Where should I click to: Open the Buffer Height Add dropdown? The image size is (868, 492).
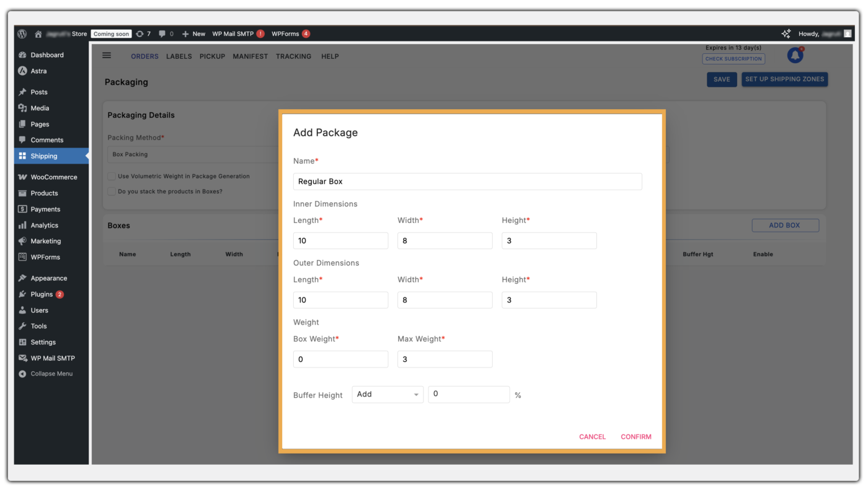[387, 394]
